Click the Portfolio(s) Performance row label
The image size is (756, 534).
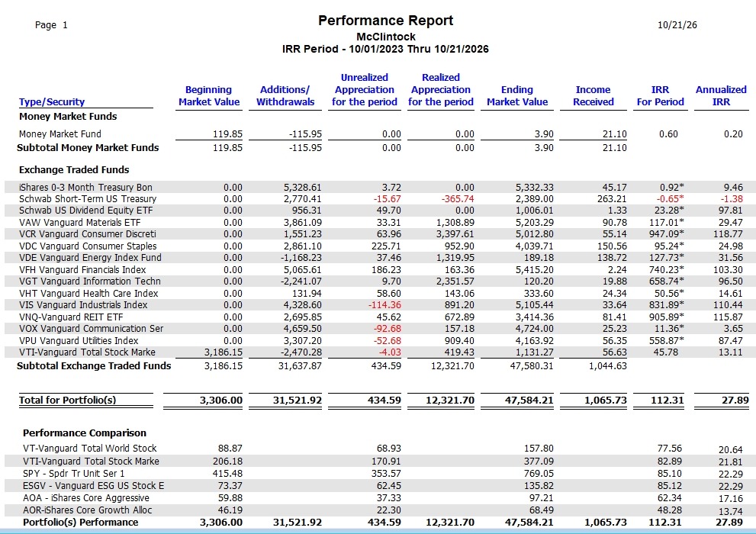pyautogui.click(x=81, y=523)
